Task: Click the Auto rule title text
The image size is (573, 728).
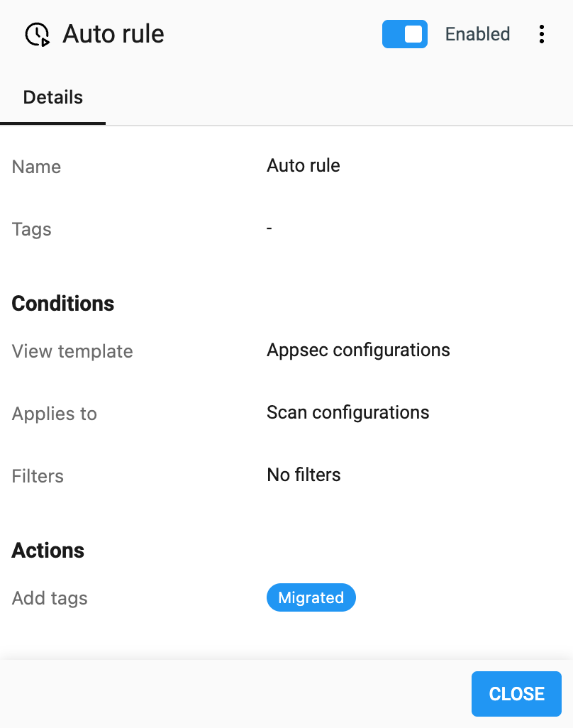Action: 113,33
